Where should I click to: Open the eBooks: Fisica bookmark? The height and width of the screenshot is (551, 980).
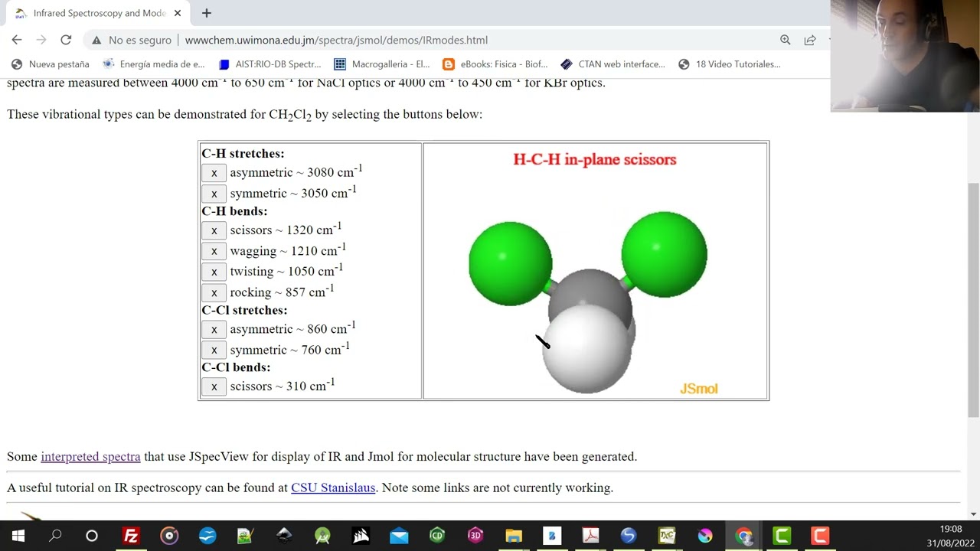point(495,64)
